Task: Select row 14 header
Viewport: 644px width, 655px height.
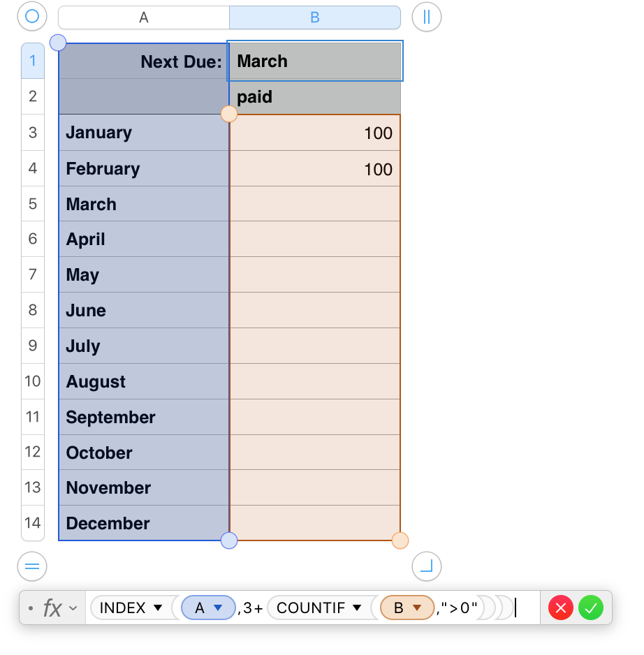Action: (x=33, y=523)
